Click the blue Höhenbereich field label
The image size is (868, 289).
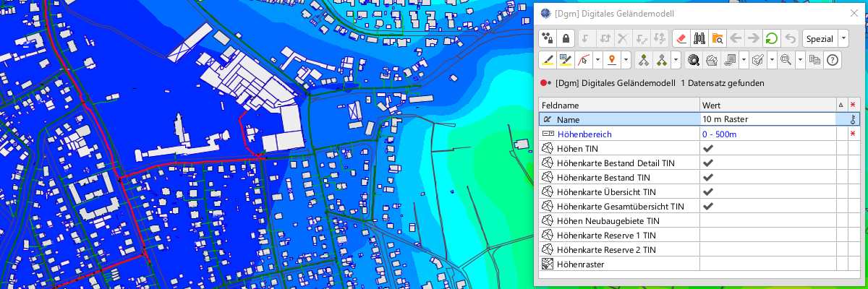584,134
